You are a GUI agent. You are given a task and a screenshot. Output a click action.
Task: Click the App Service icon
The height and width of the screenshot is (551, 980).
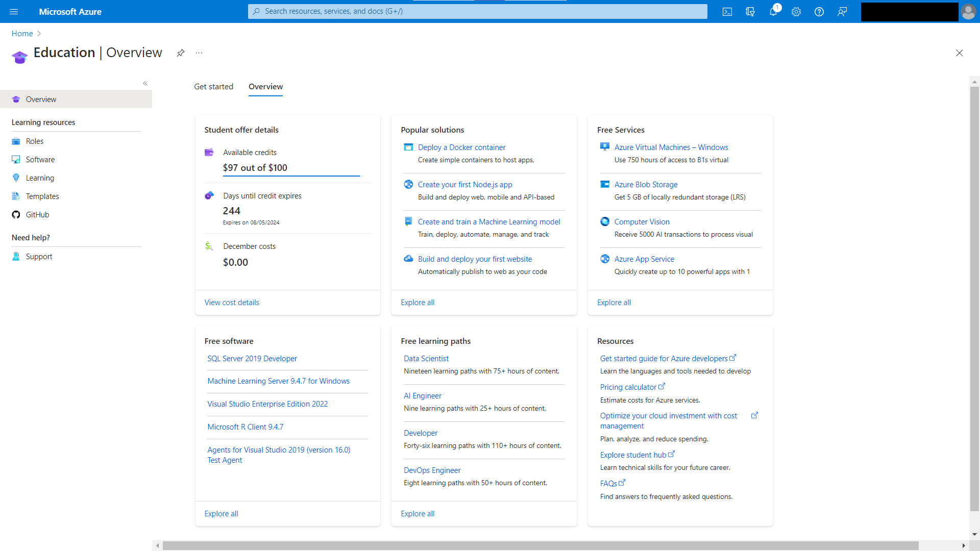tap(605, 259)
